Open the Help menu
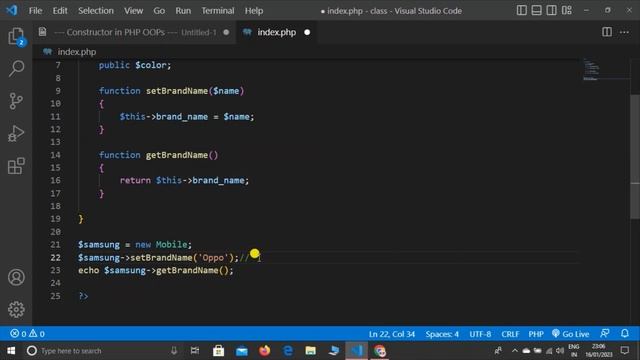Screen dimensions: 640x360 254,11
